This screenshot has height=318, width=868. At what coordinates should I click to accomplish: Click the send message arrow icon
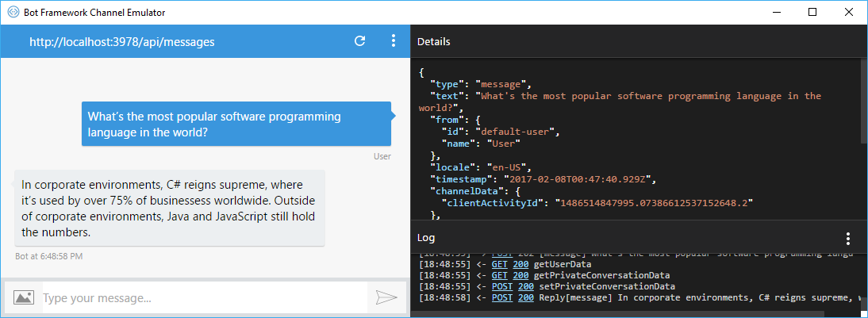pos(386,297)
